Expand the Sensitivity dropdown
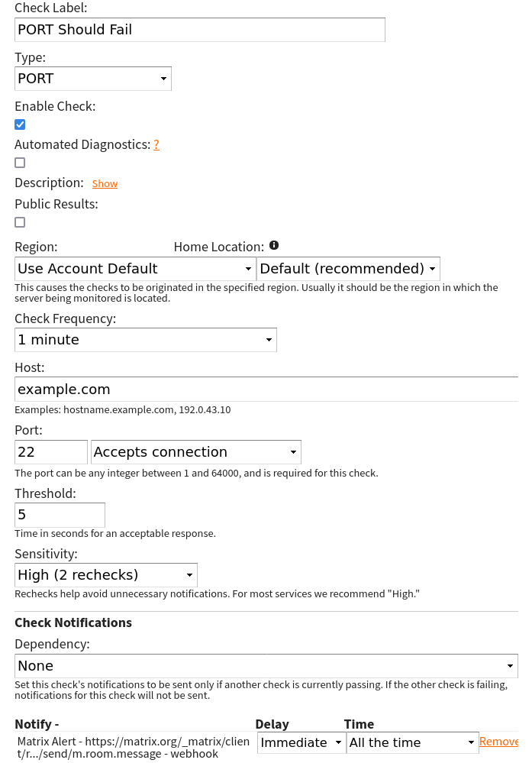Image resolution: width=532 pixels, height=763 pixels. (105, 575)
